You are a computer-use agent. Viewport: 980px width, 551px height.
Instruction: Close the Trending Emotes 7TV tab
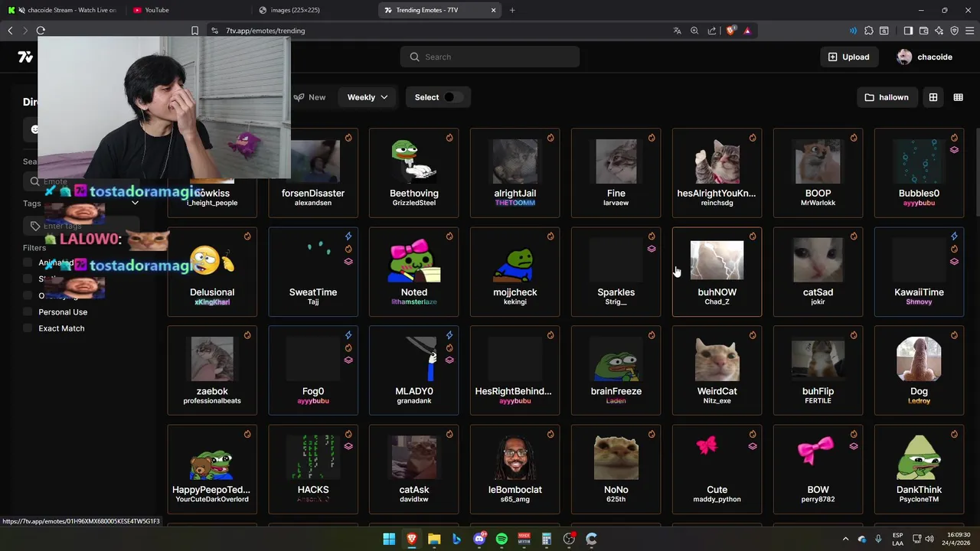coord(494,10)
